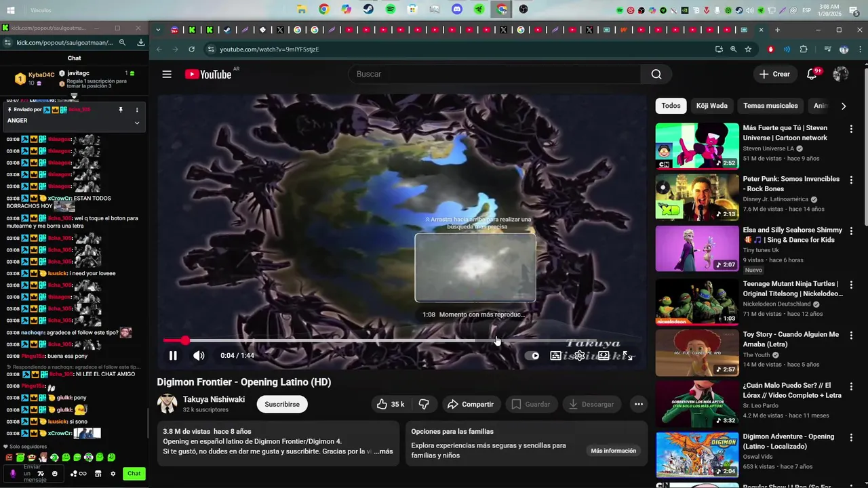Open Peter Punk: Somos Invencibles video title
Screen dimensions: 868x488
click(x=791, y=184)
